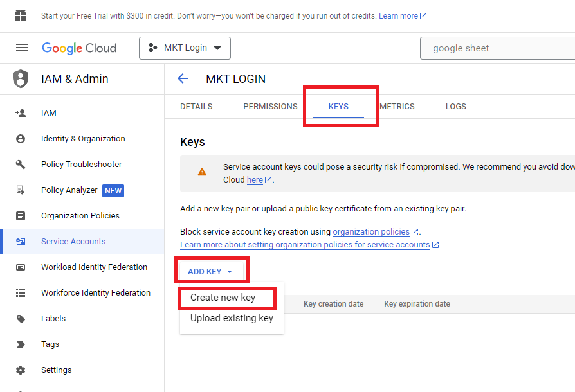
Task: Click the Service Accounts key icon
Action: point(21,242)
